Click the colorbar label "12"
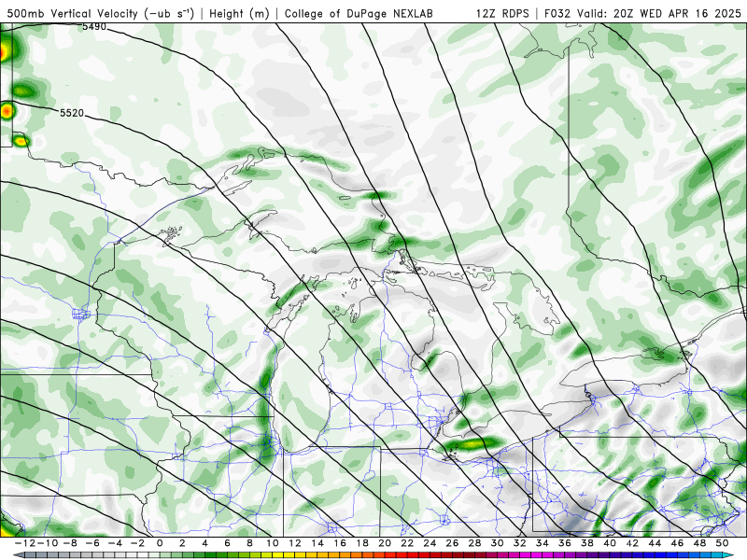This screenshot has height=560, width=747. pos(295,543)
